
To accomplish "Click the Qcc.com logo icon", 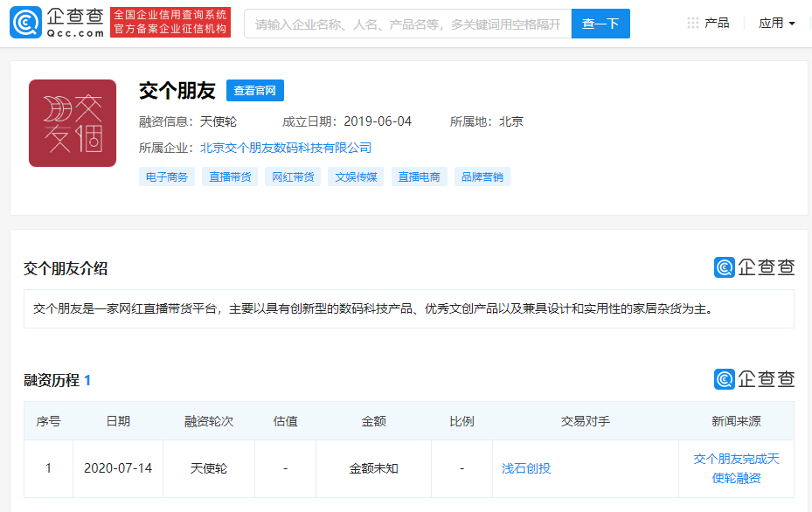I will click(x=25, y=23).
